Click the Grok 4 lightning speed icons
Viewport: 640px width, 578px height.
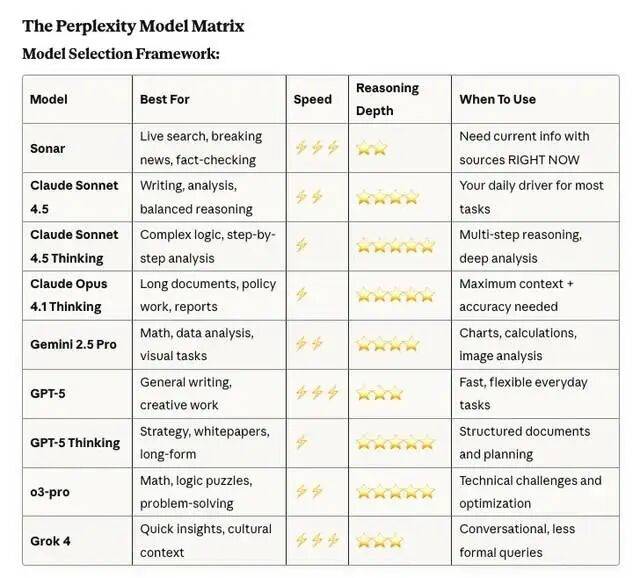(x=317, y=540)
